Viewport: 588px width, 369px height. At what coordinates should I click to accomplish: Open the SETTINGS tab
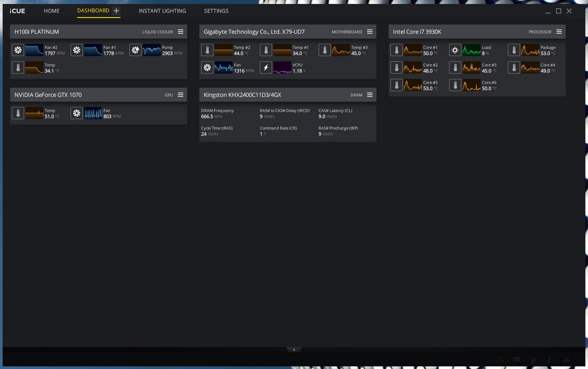click(x=216, y=11)
